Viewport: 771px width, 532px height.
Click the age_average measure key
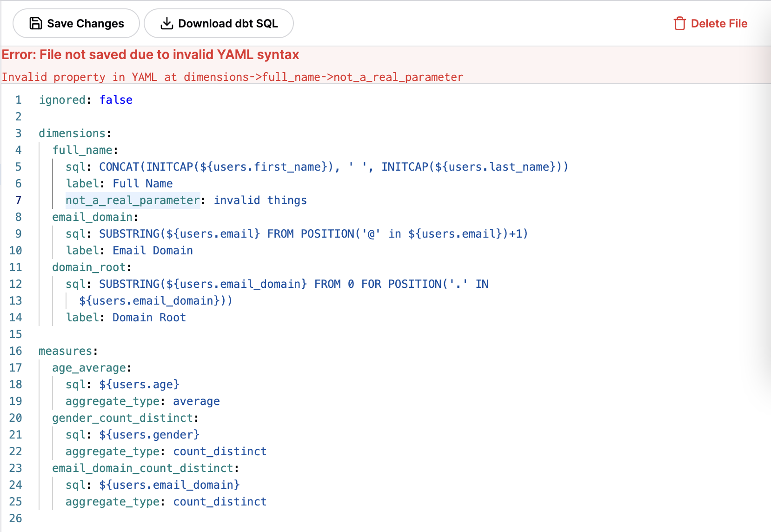tap(89, 368)
